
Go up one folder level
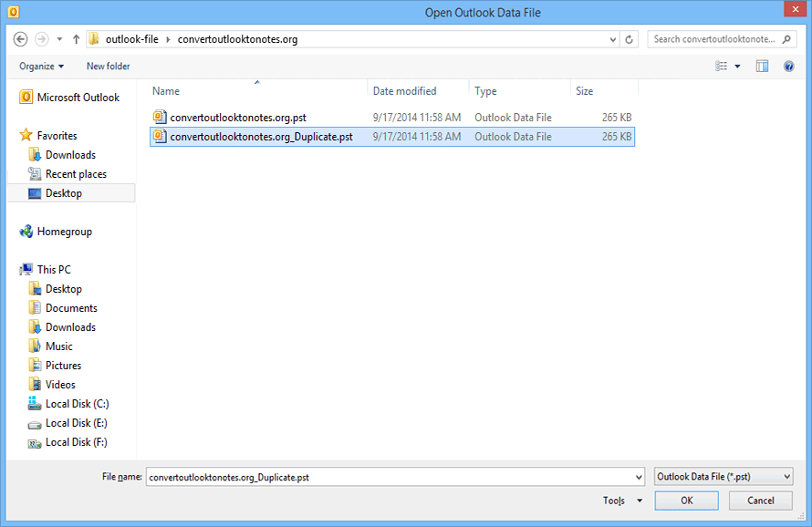pos(76,39)
